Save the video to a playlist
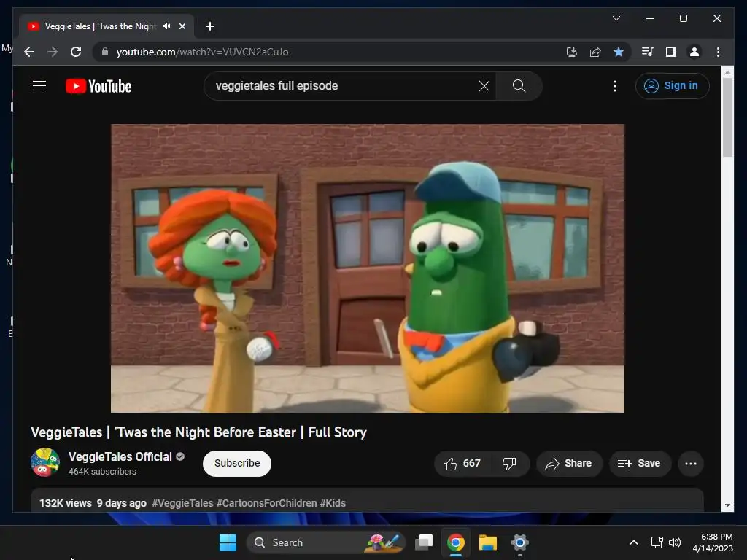 tap(639, 463)
